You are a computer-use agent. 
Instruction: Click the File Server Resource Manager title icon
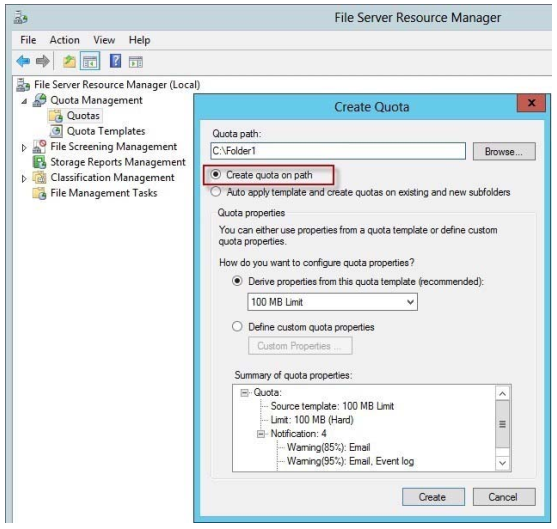pos(21,17)
